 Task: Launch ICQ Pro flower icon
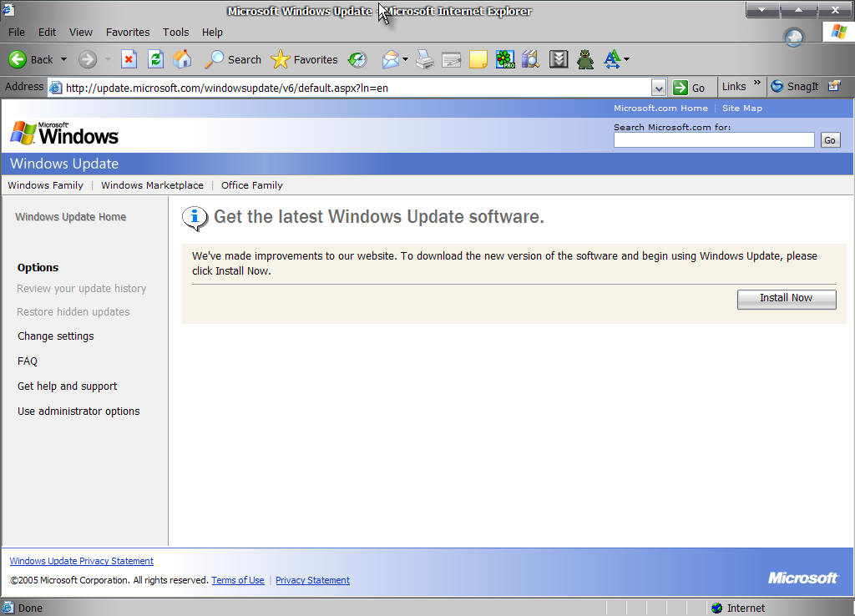tap(505, 59)
